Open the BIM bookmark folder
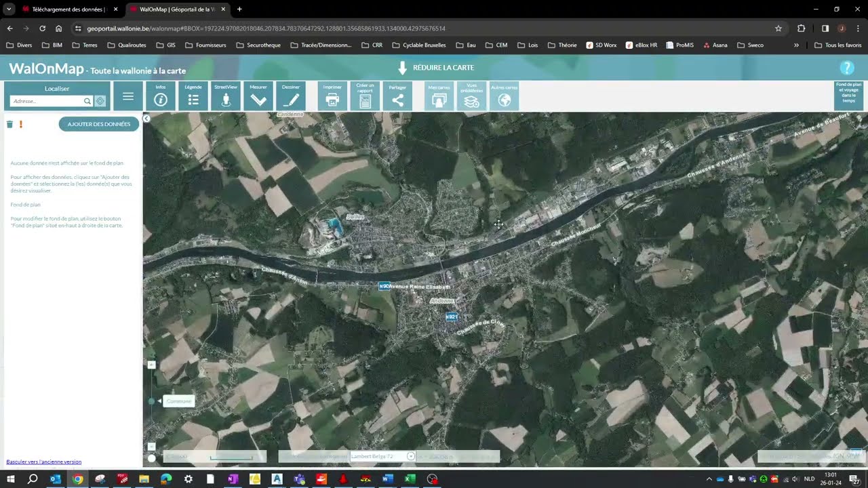Viewport: 868px width, 488px height. [52, 45]
